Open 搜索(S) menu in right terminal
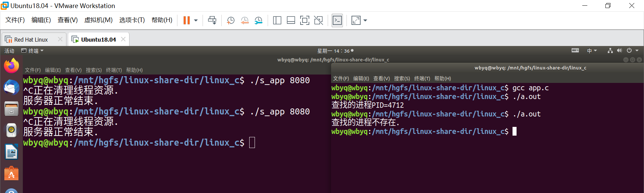The width and height of the screenshot is (644, 193). tap(402, 79)
